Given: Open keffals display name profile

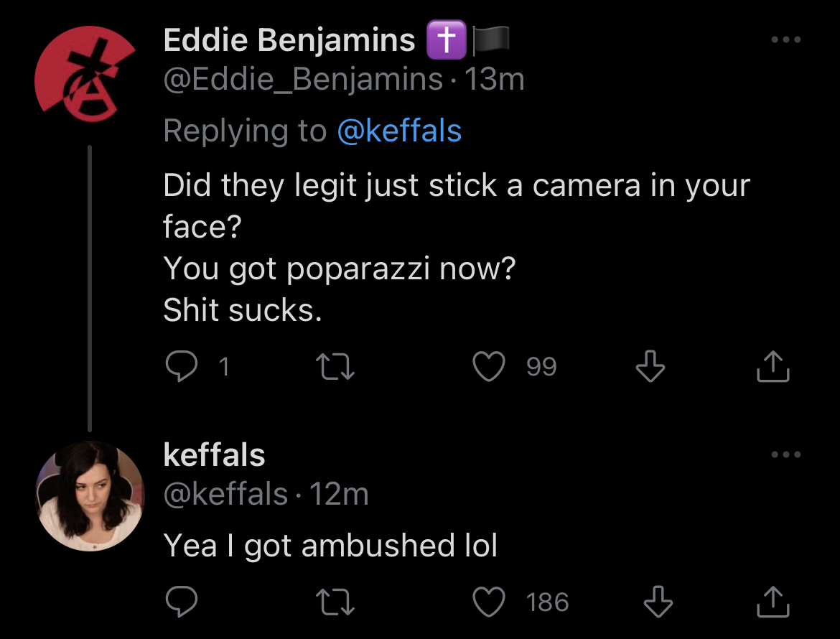Looking at the screenshot, I should point(214,454).
